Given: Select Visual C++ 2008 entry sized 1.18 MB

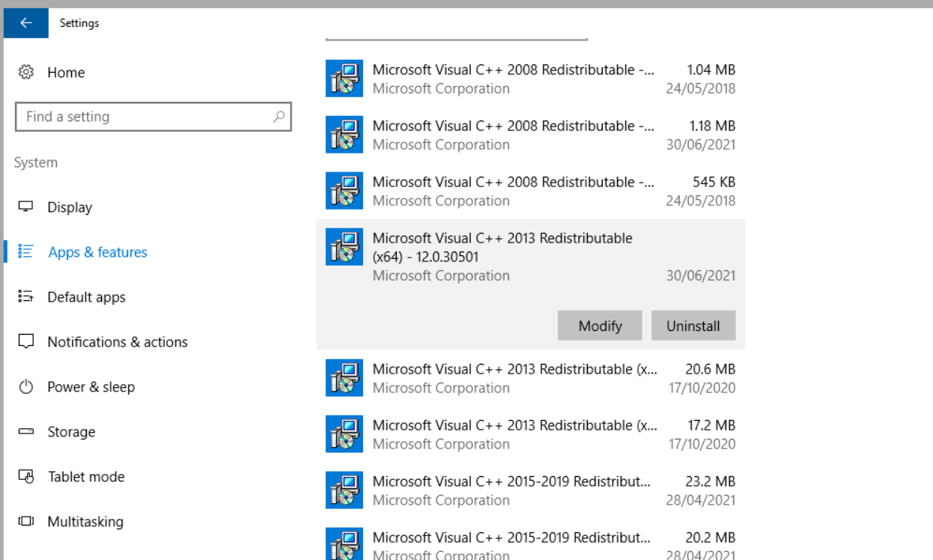Looking at the screenshot, I should (531, 135).
